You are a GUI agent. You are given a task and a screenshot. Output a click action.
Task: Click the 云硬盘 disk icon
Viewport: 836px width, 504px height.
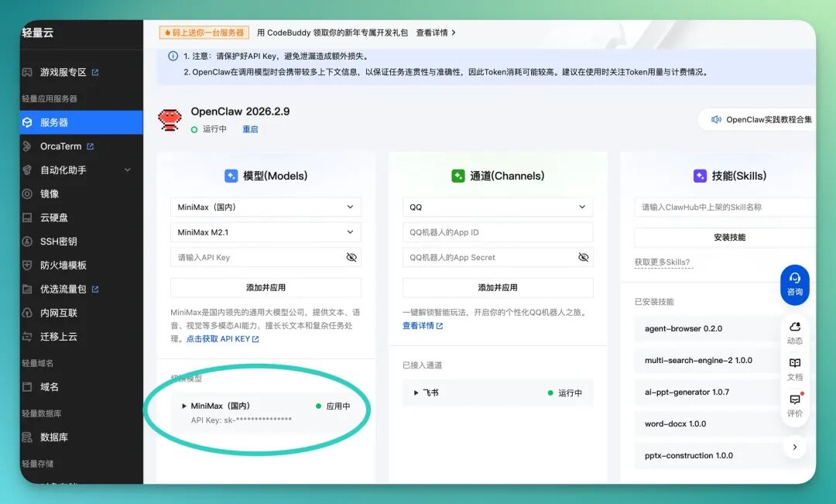pyautogui.click(x=27, y=218)
